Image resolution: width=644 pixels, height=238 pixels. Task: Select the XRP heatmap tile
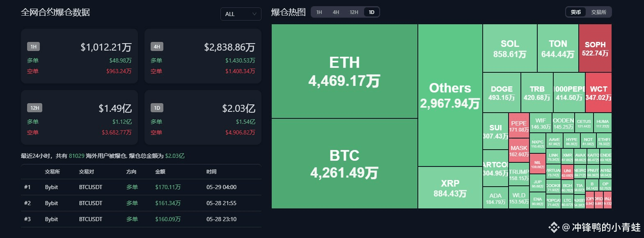pyautogui.click(x=450, y=187)
